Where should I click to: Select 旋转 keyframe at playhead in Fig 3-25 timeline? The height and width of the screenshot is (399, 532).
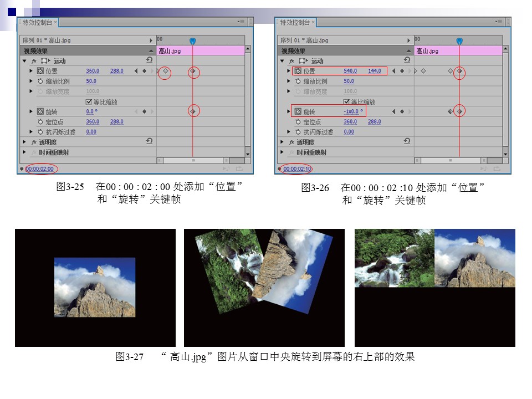(193, 111)
